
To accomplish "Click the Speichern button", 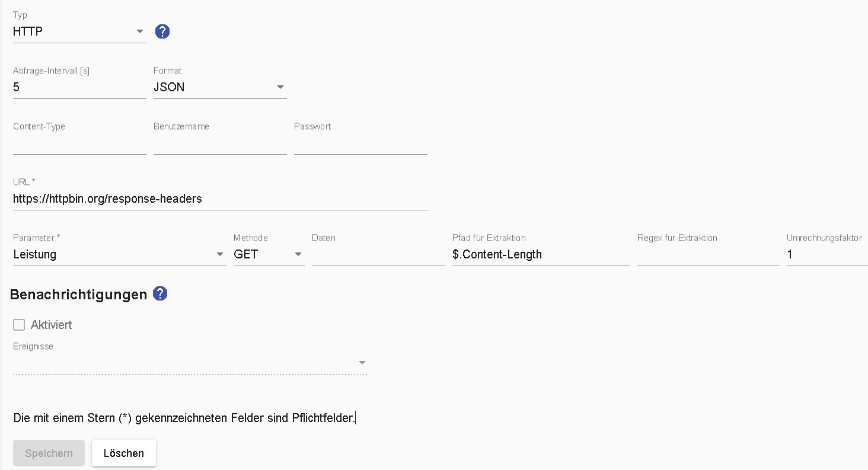I will (49, 453).
